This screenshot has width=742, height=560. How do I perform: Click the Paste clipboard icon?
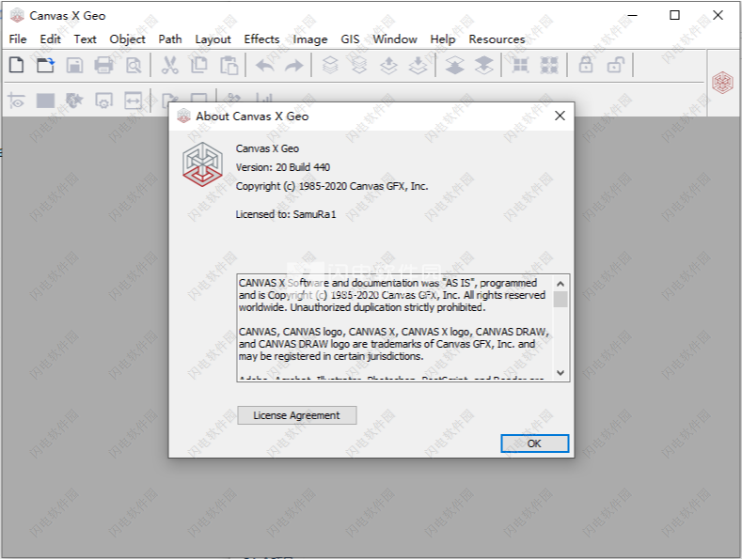229,65
